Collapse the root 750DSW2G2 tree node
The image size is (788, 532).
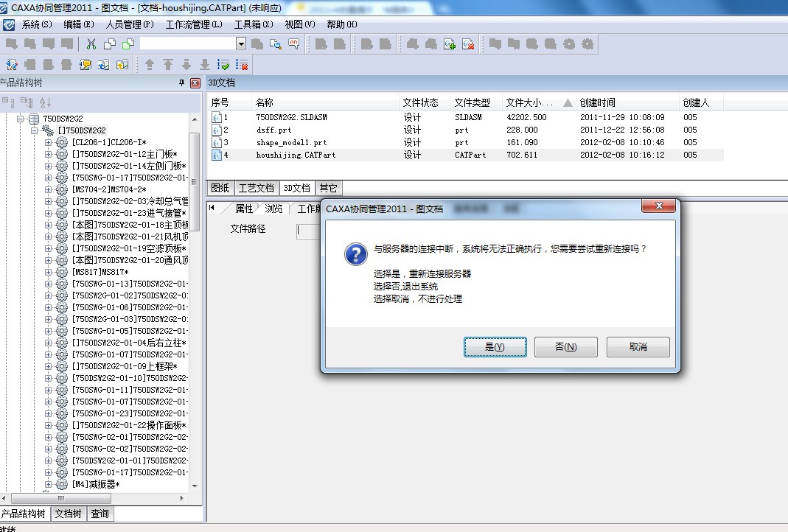point(21,119)
